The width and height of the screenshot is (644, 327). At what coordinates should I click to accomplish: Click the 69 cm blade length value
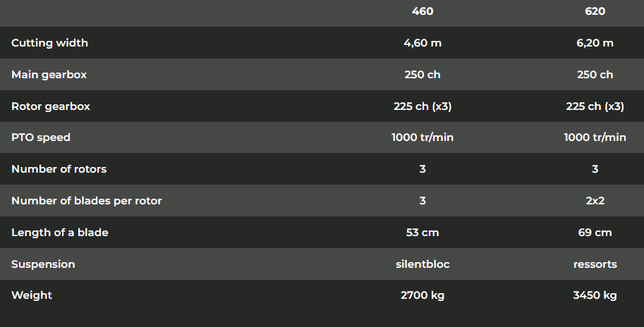(x=595, y=233)
